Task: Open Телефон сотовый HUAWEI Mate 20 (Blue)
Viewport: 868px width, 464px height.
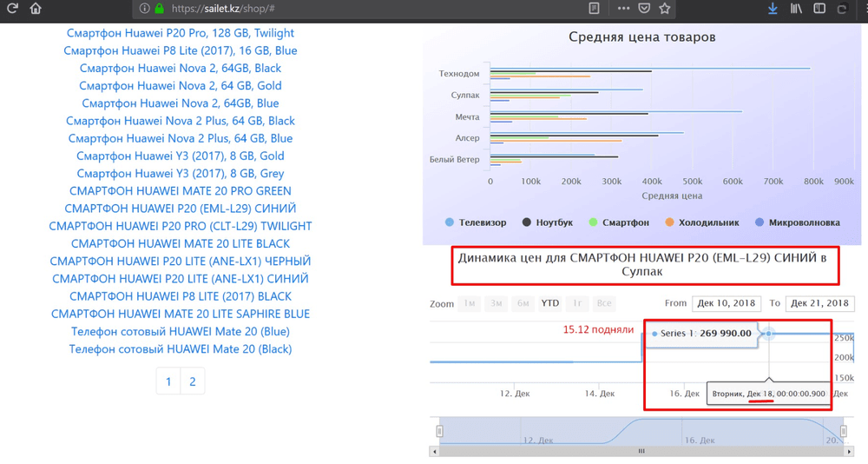Action: (x=181, y=332)
